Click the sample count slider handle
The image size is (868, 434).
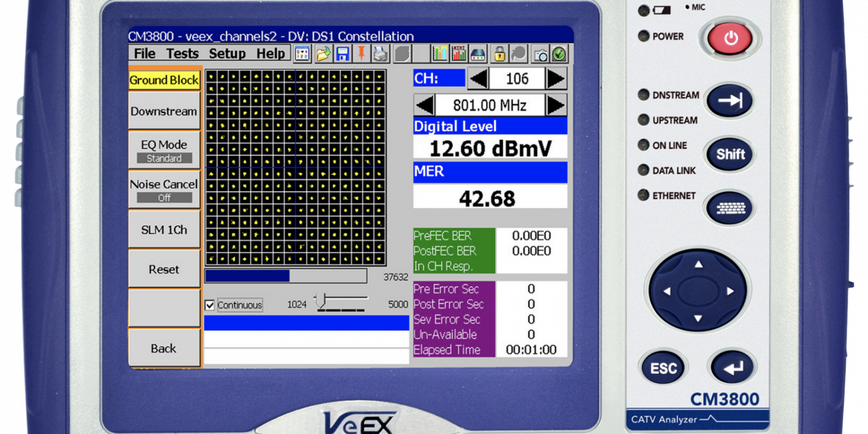(322, 300)
